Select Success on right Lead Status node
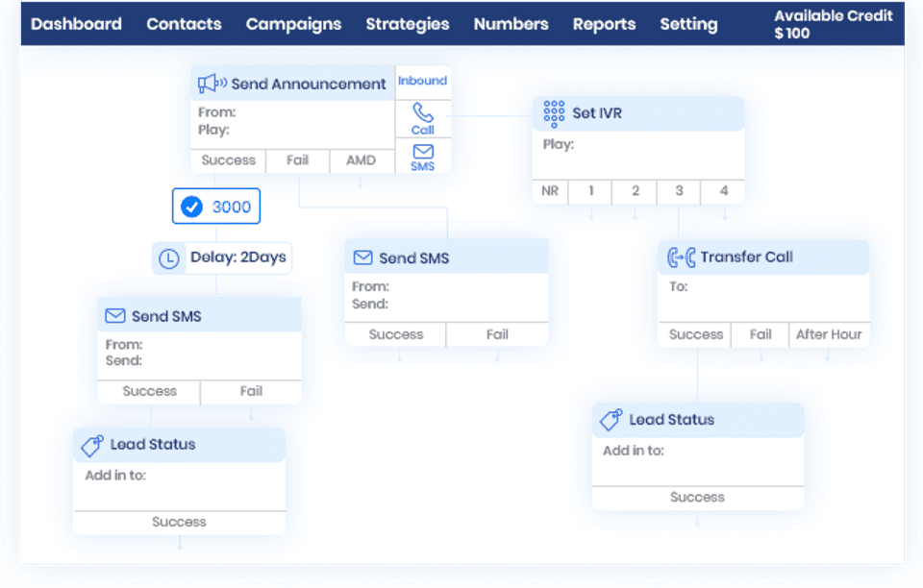The image size is (923, 588). coord(698,498)
